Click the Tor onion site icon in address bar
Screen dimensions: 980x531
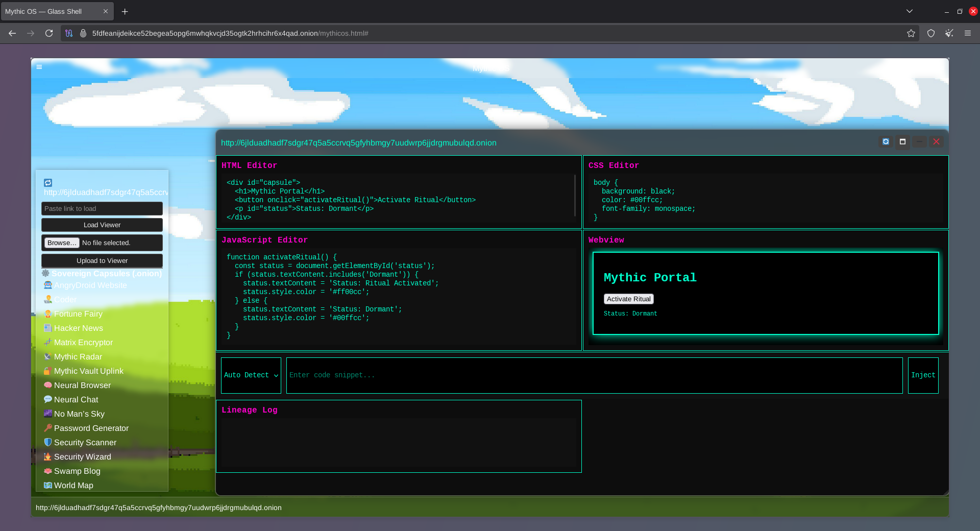point(83,33)
